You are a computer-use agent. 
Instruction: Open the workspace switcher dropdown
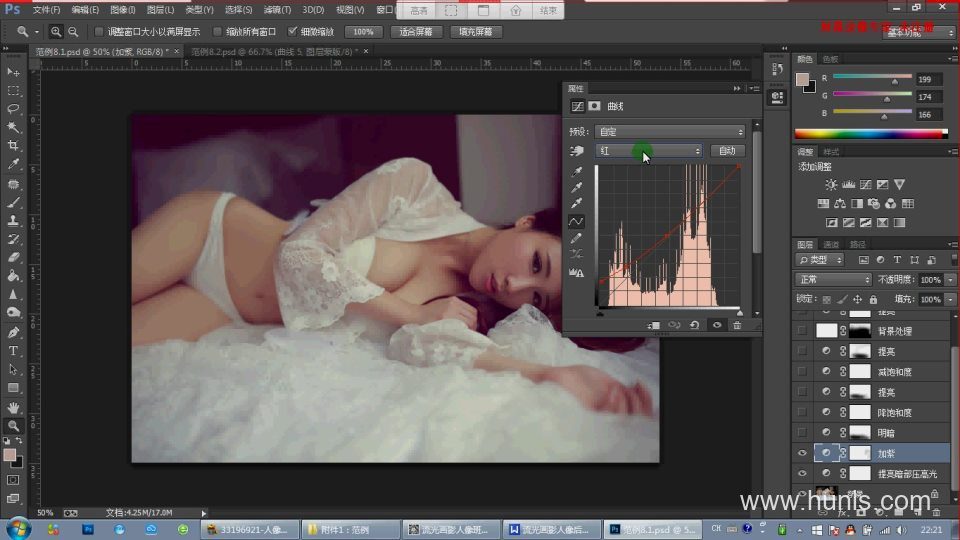click(x=918, y=32)
